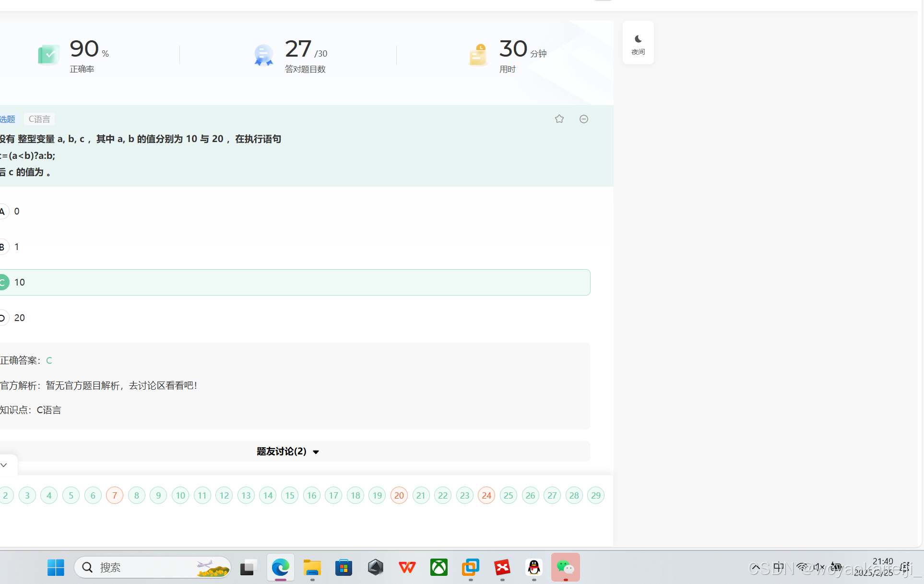This screenshot has width=924, height=584.
Task: Open the Xbox app in taskbar
Action: pyautogui.click(x=438, y=568)
